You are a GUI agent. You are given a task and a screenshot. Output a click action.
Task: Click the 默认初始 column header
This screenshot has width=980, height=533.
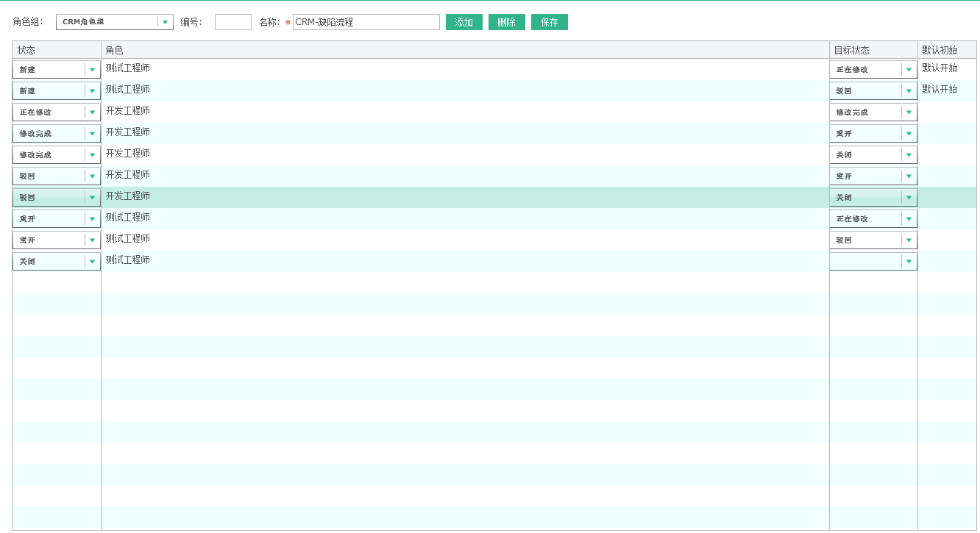(940, 50)
